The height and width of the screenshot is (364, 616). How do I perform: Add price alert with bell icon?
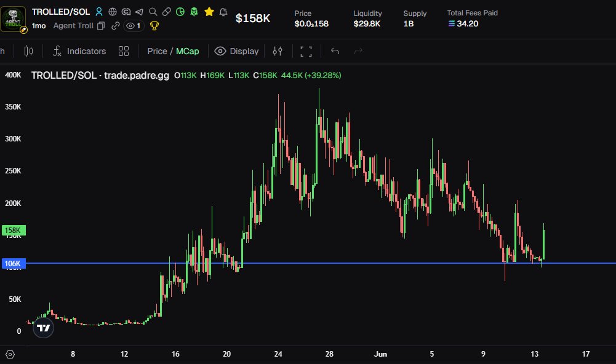[223, 12]
